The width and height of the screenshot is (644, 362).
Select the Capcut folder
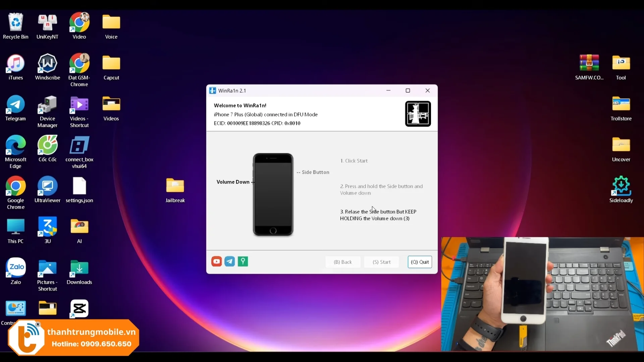pos(111,67)
